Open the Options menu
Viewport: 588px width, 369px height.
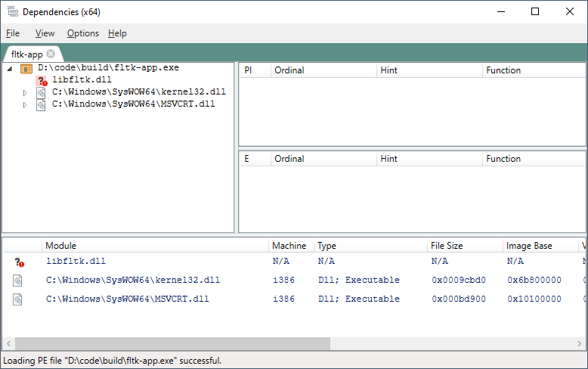(82, 33)
